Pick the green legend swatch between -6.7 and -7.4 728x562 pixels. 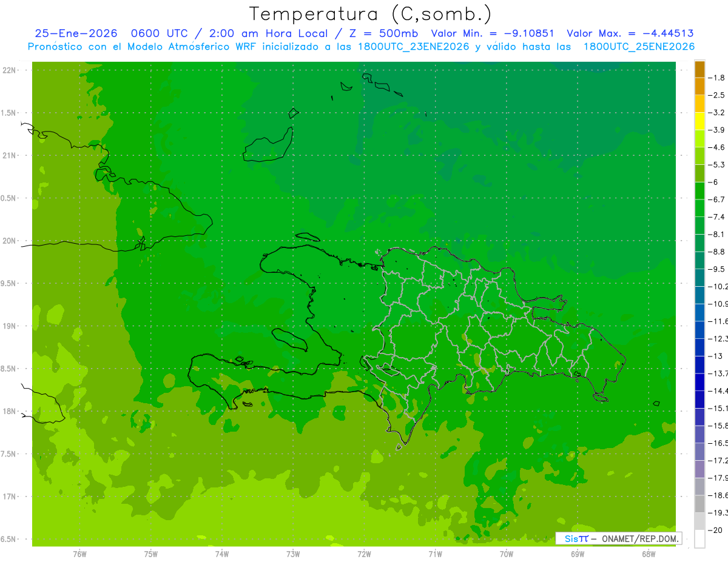pyautogui.click(x=699, y=208)
